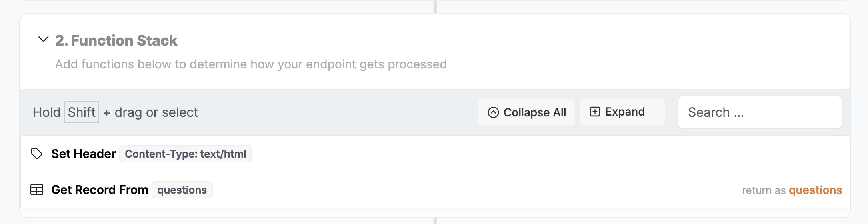Click the plus-box icon on Expand
868x224 pixels.
coord(595,112)
